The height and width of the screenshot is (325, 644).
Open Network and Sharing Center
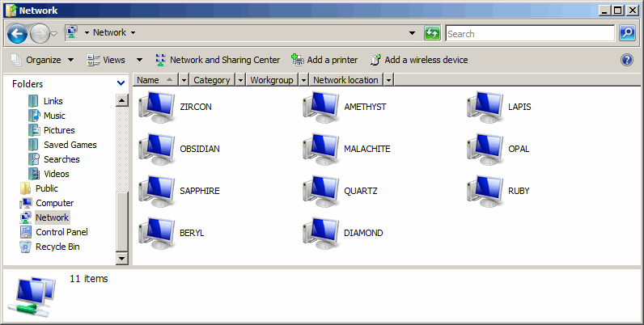coord(218,60)
